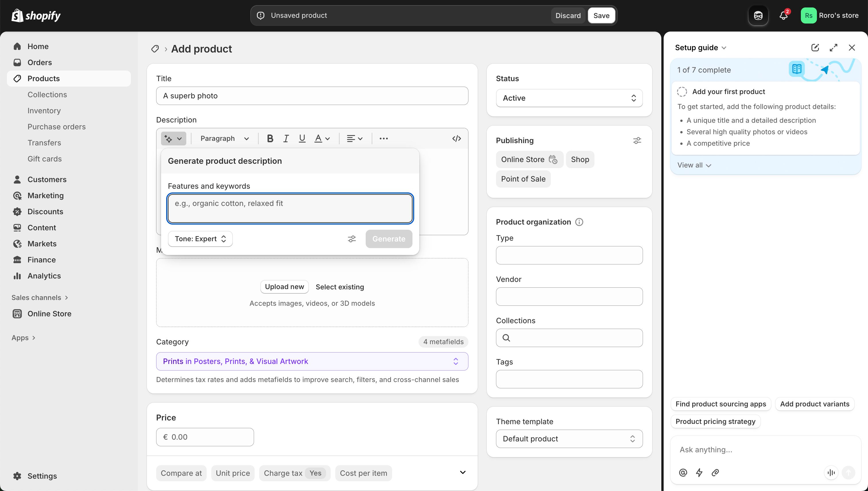Attach a file in the assistant chat
Viewport: 868px width, 491px height.
pos(715,472)
